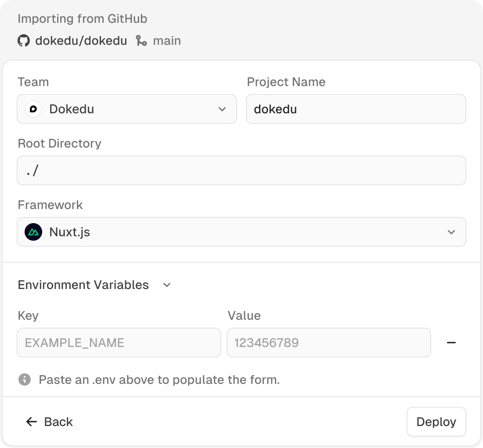Click the Value field showing 123456789
The image size is (483, 448).
328,343
